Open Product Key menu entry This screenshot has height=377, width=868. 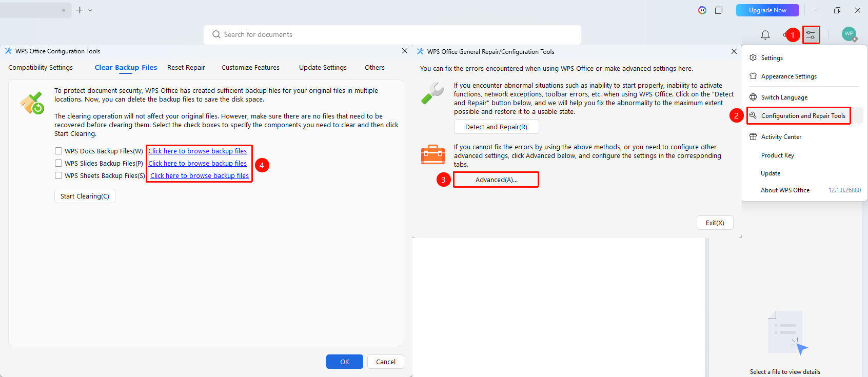778,155
